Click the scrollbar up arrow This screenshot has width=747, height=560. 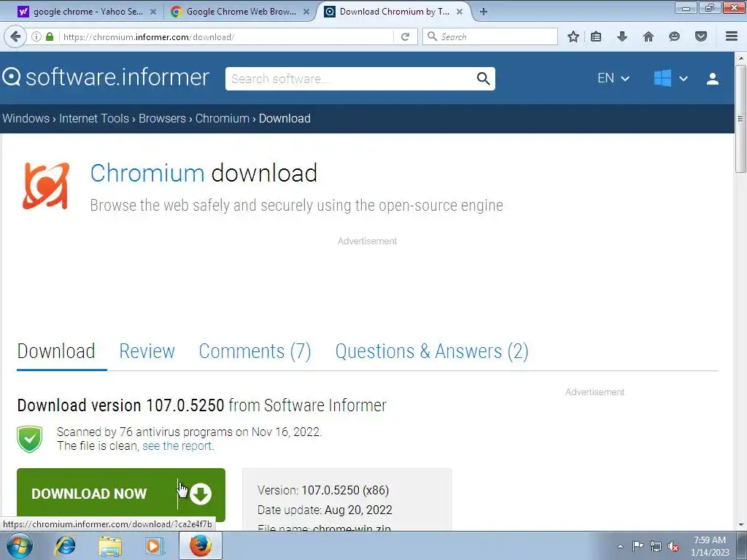(x=740, y=58)
